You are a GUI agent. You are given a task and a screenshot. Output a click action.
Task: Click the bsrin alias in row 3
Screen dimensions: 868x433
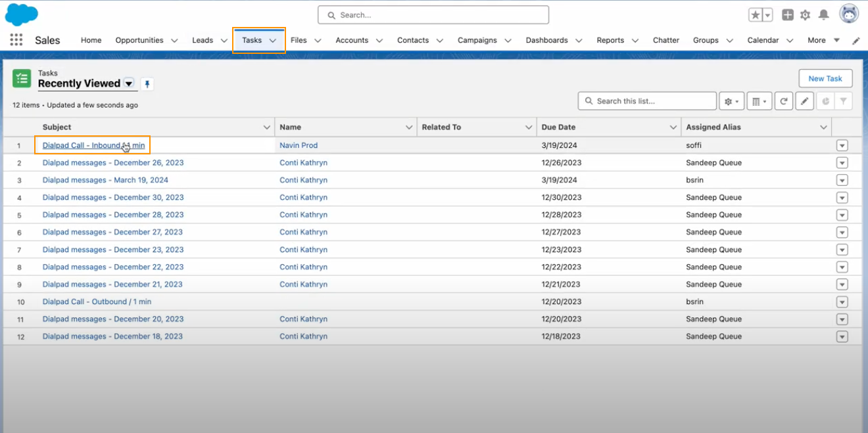(694, 180)
